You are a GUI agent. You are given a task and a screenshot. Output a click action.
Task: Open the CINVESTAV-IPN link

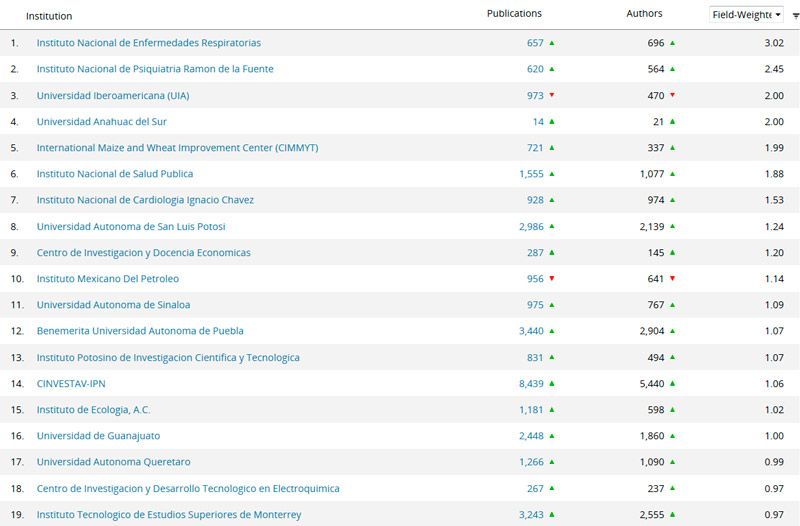[71, 384]
